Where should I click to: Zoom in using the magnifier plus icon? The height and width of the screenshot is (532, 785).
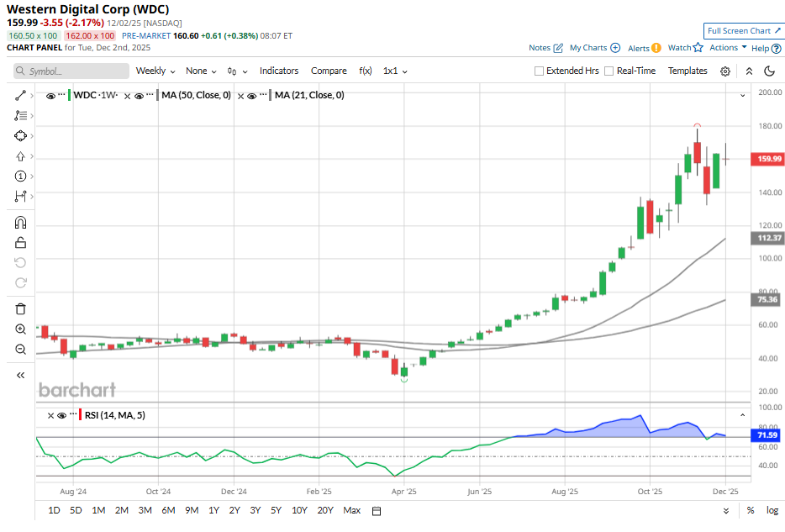[21, 329]
